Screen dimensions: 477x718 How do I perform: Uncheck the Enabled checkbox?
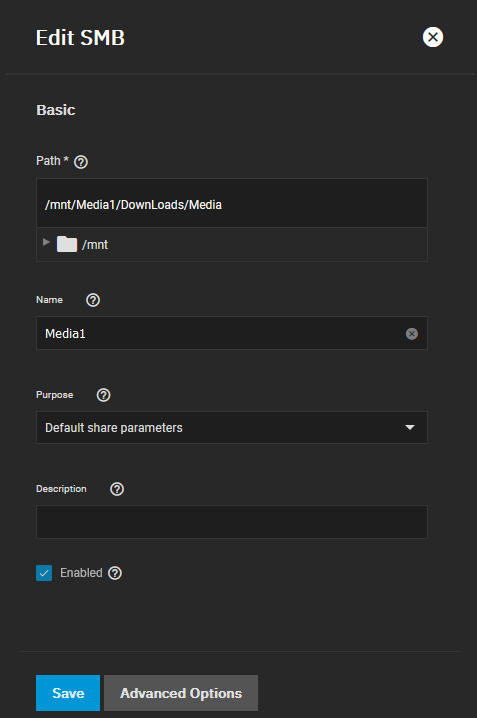(44, 573)
